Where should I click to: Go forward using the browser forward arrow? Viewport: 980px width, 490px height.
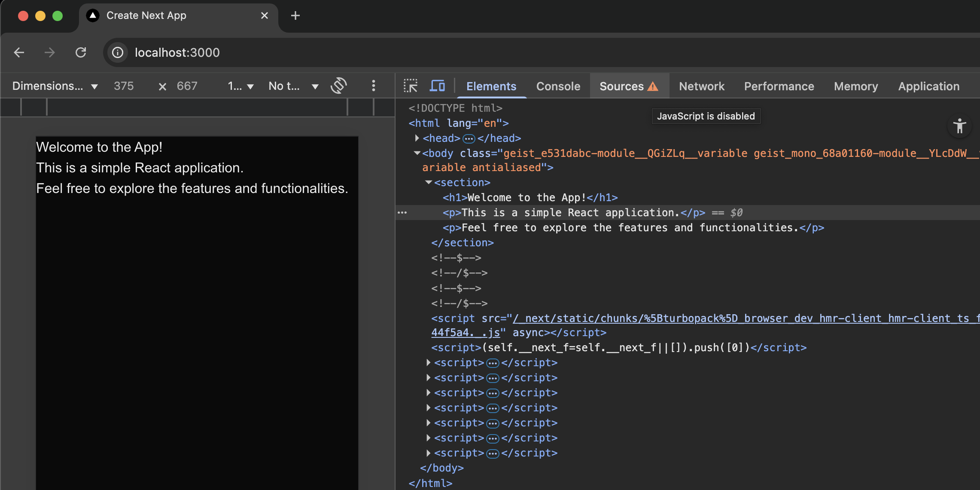click(x=50, y=52)
